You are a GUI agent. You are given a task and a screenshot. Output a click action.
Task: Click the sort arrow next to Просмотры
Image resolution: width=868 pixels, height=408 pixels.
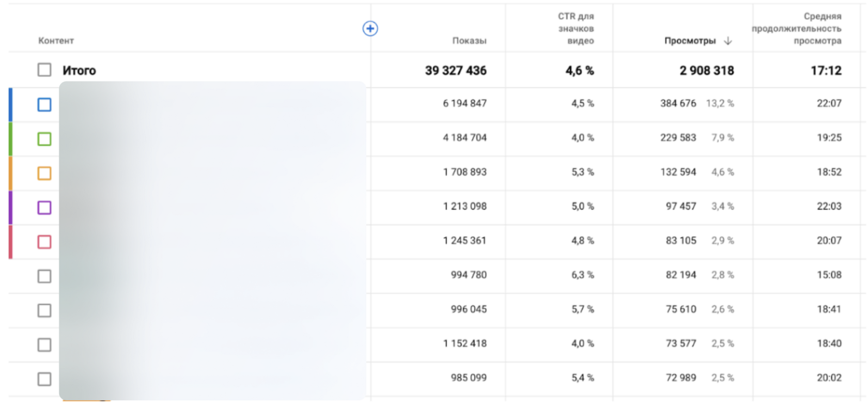coord(728,41)
